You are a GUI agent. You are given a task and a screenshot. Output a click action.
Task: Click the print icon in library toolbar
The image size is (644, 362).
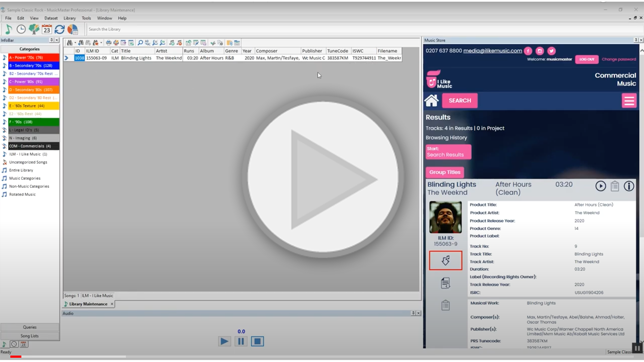108,43
